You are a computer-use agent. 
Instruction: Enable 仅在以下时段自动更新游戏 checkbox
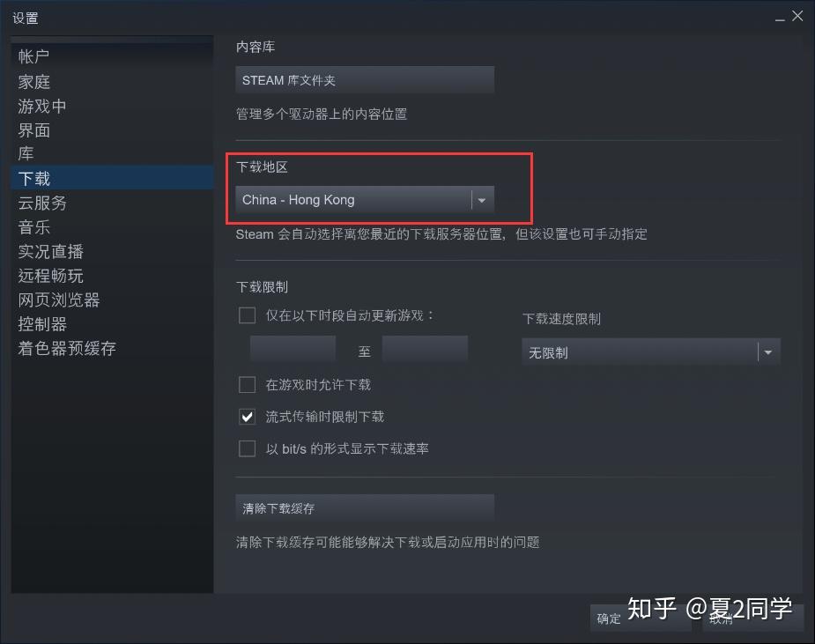pyautogui.click(x=247, y=315)
